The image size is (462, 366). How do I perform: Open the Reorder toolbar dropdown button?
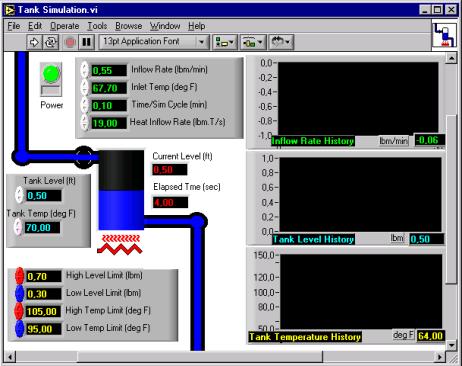point(281,42)
